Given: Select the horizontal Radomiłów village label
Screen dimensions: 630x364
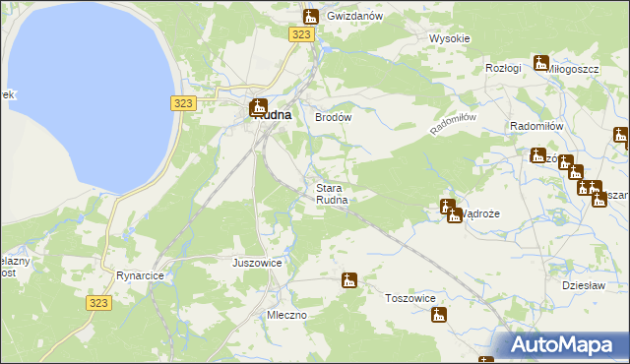Looking at the screenshot, I should pos(536,126).
